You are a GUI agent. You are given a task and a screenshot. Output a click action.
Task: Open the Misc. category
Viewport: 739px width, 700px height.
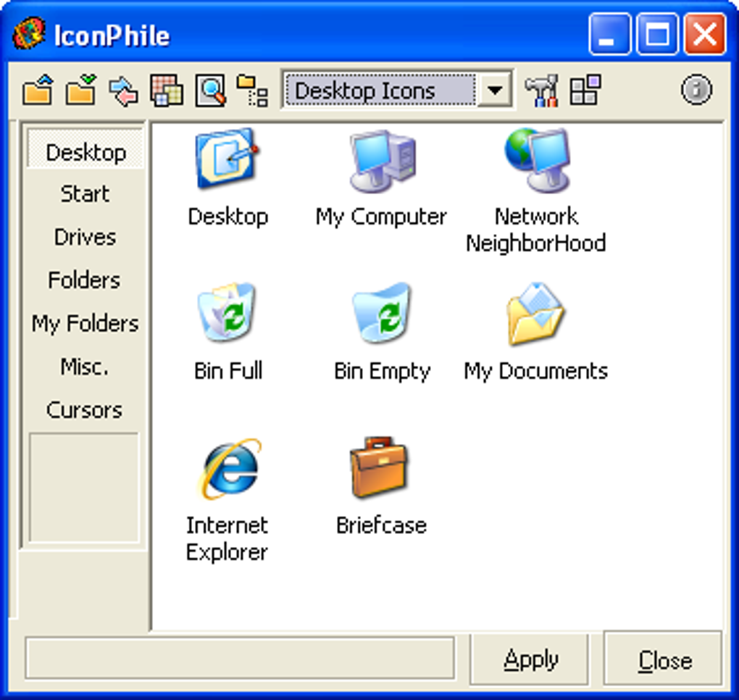[x=85, y=367]
